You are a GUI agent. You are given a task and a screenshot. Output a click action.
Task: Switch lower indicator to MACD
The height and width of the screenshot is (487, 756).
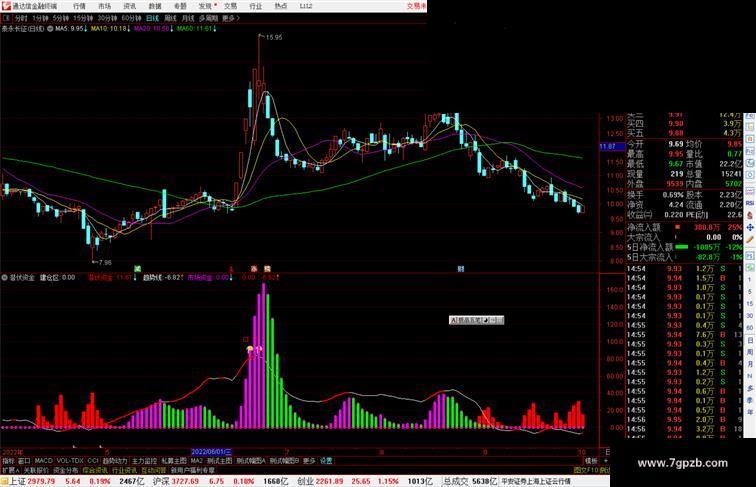[x=43, y=461]
